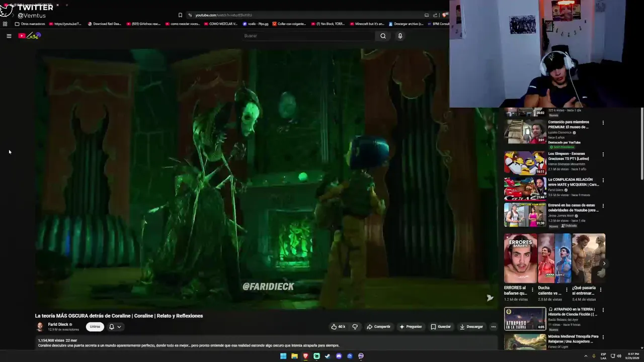Open options for ERRORES al bañarse short

click(532, 290)
